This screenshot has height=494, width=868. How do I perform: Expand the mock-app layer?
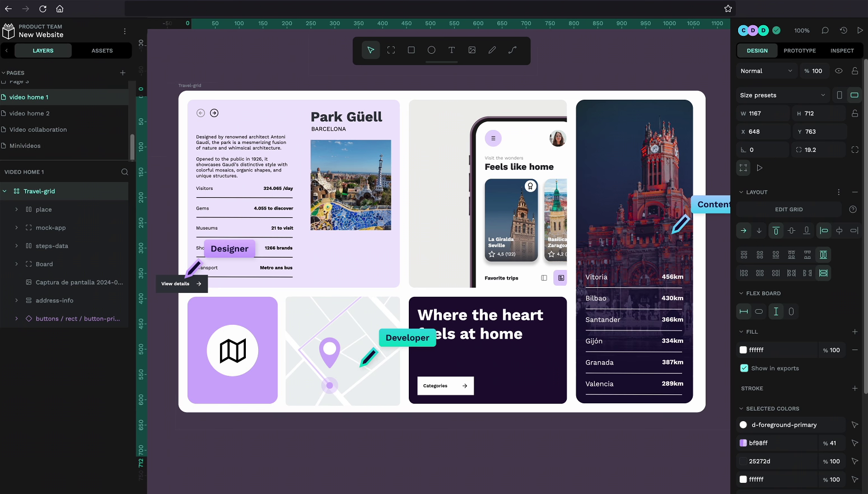[x=16, y=227]
